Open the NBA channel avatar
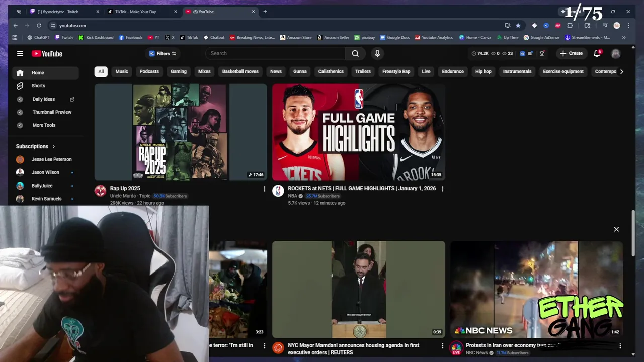 [x=278, y=191]
